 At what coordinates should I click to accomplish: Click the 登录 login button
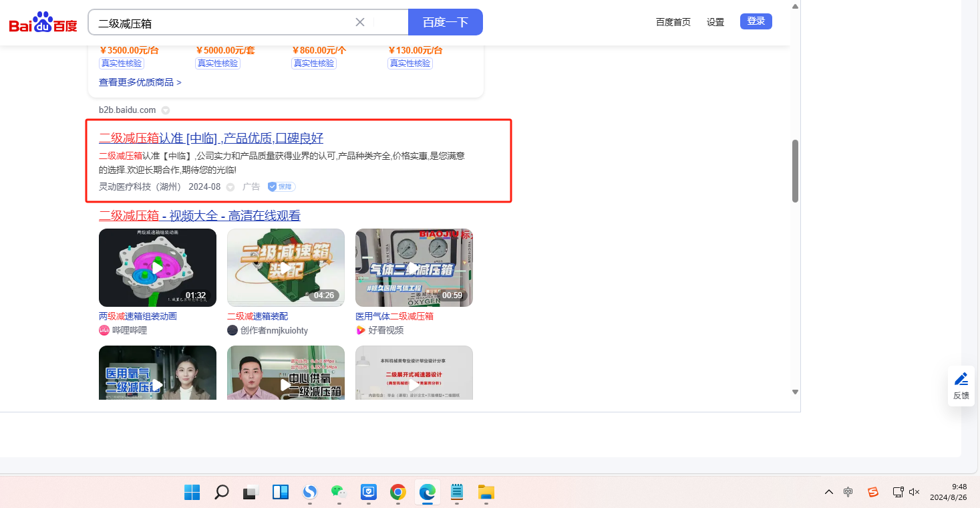coord(756,21)
